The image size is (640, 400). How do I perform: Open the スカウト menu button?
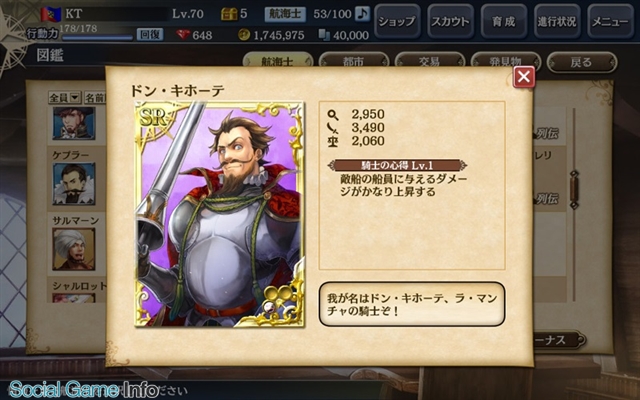450,21
